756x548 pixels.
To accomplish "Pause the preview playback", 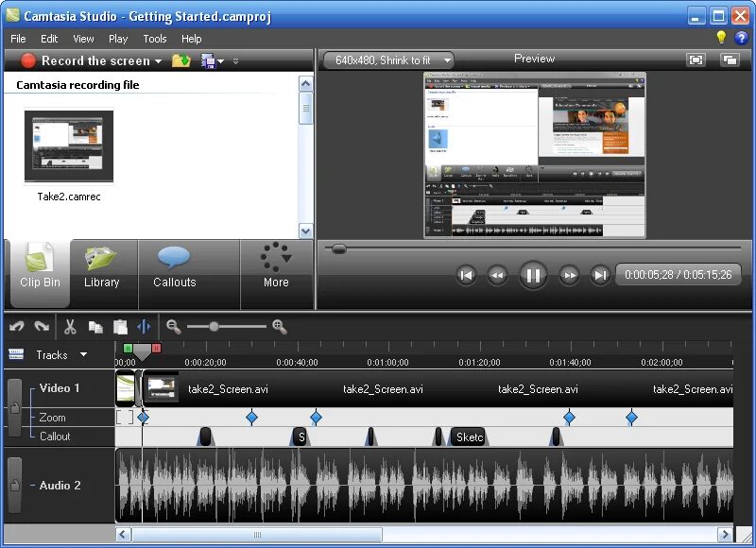I will (x=533, y=275).
